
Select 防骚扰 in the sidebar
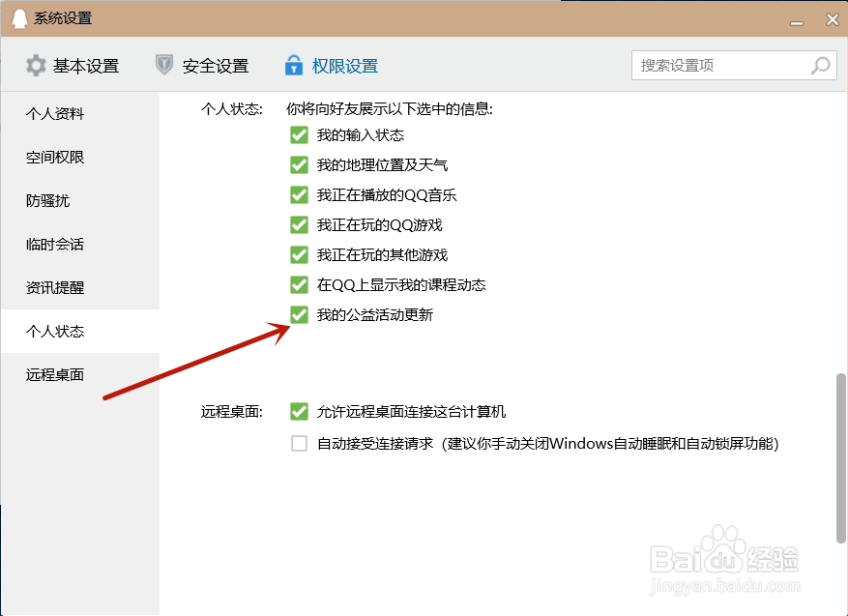pyautogui.click(x=80, y=200)
